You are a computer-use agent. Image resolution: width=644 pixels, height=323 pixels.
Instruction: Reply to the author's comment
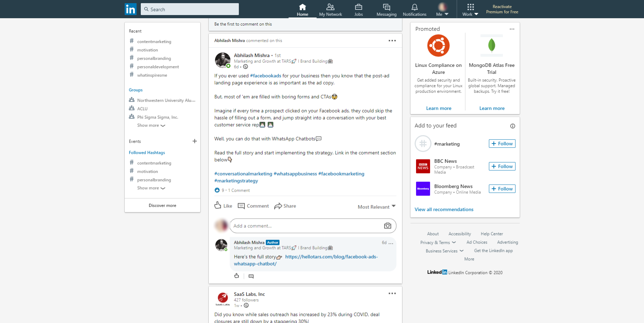click(251, 276)
